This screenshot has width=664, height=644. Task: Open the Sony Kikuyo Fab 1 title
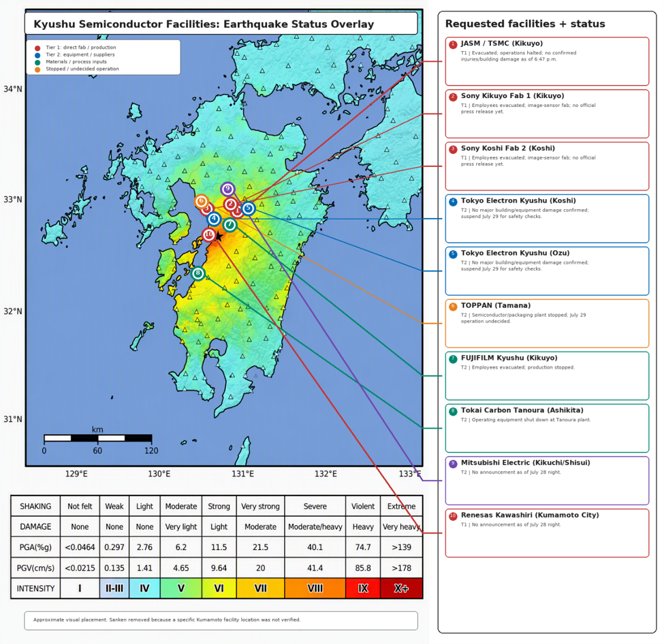[512, 96]
